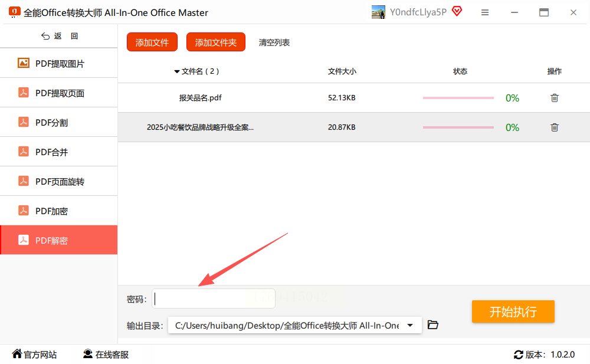This screenshot has height=364, width=590.
Task: Browse output folder with the folder icon
Action: 432,325
